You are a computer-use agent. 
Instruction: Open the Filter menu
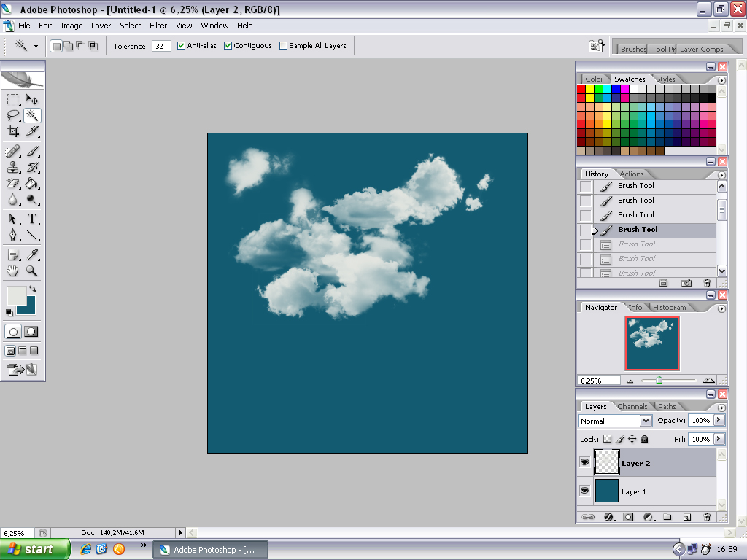[158, 26]
